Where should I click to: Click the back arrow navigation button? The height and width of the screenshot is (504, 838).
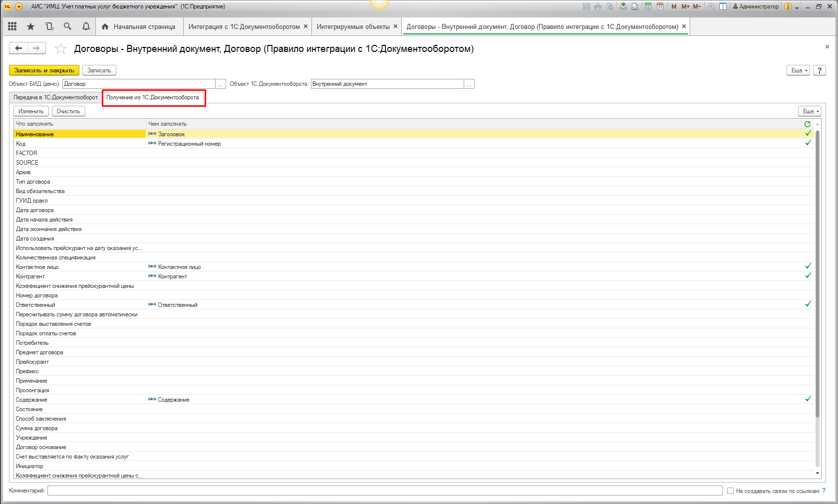18,48
